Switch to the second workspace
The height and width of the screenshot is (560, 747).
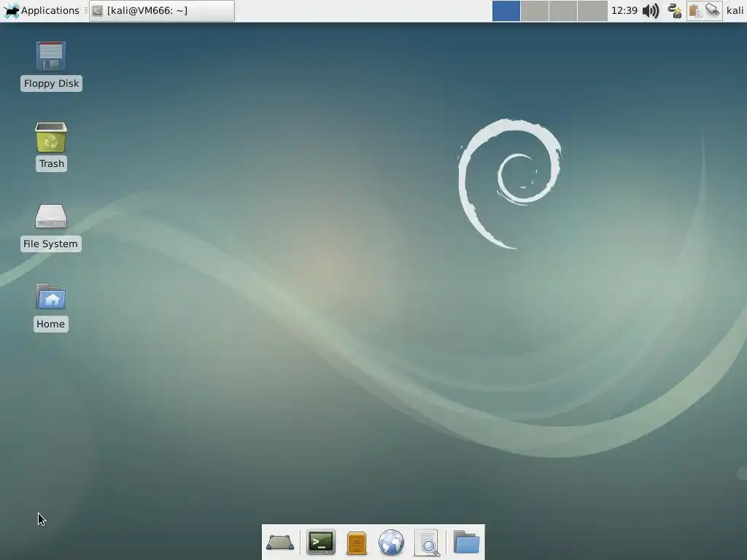click(535, 10)
